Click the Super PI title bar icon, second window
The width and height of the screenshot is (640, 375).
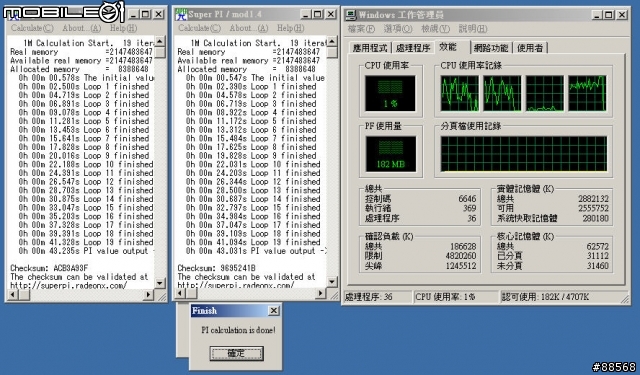click(181, 14)
